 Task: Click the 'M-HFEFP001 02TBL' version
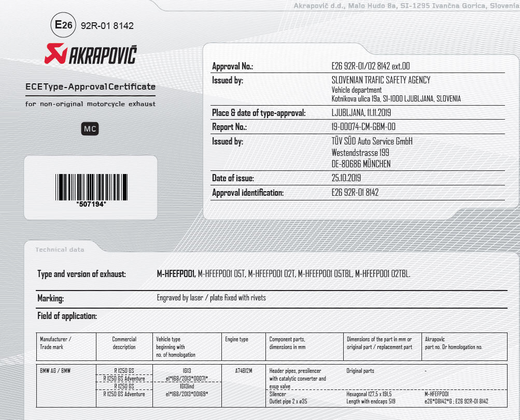pos(383,274)
